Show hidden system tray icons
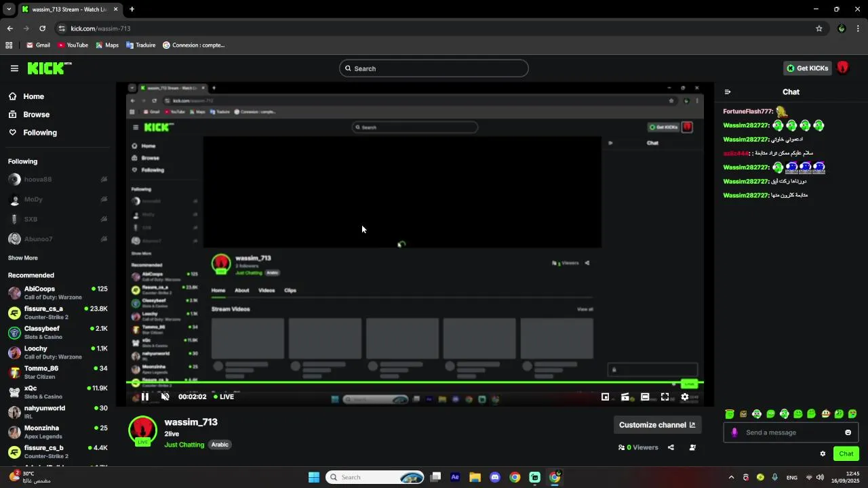 (x=731, y=477)
